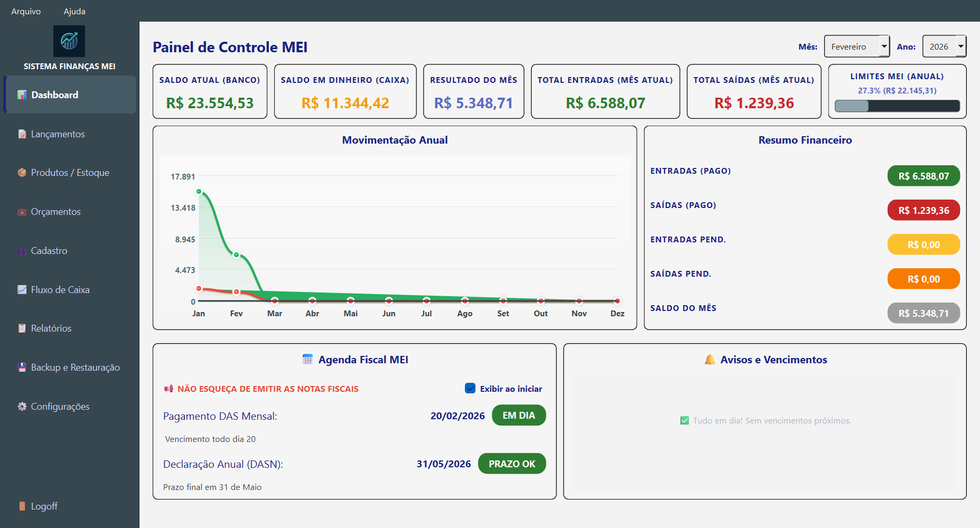Click the PRAZO OK button
The height and width of the screenshot is (528, 980).
(x=511, y=463)
